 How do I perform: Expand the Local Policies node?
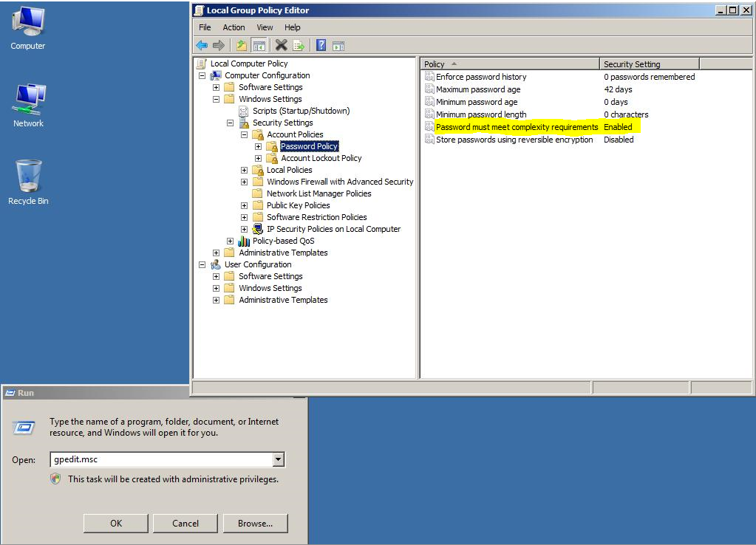[x=245, y=170]
